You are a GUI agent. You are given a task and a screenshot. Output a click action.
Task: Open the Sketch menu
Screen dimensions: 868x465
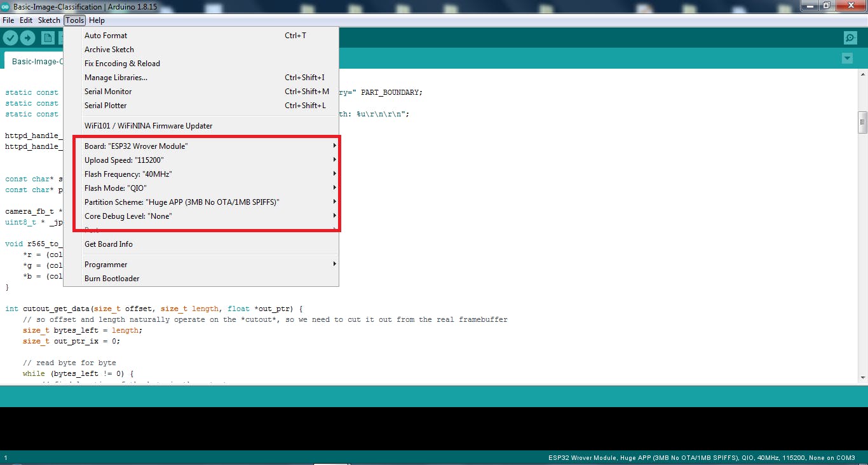pos(49,20)
